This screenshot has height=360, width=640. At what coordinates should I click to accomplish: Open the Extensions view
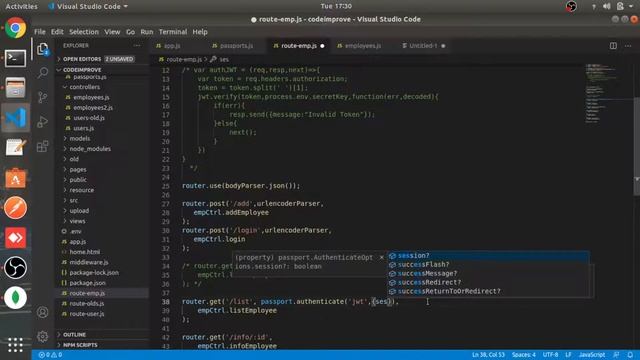click(x=42, y=146)
